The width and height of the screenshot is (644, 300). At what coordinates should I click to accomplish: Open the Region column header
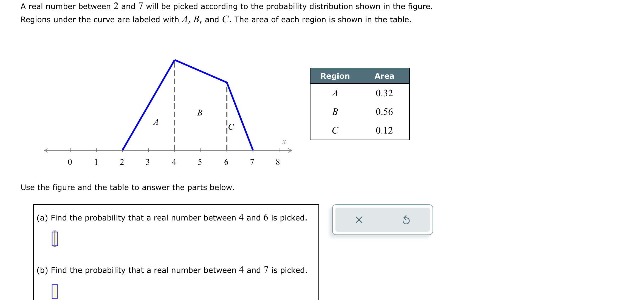(x=335, y=76)
